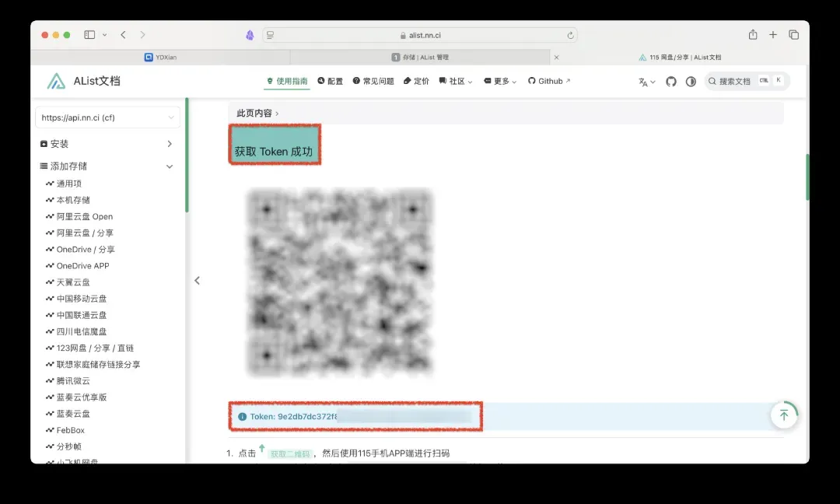This screenshot has width=840, height=504.
Task: Toggle the dark mode contrast icon
Action: 691,82
